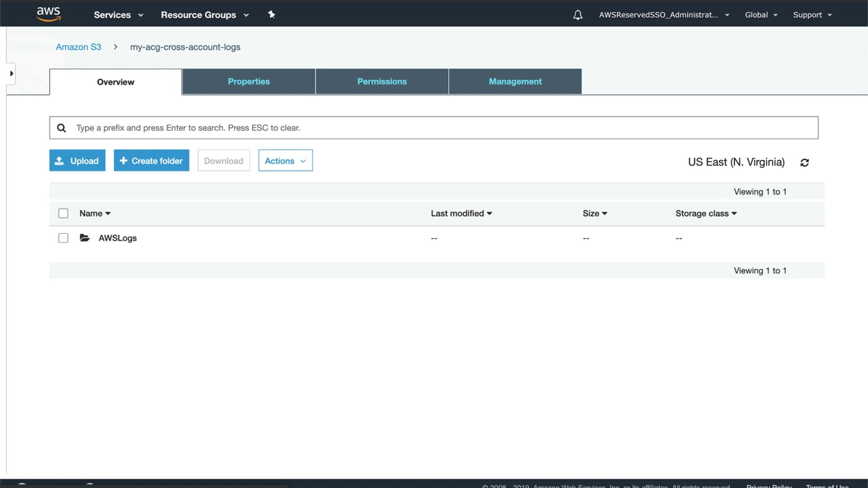Click the Create folder button

(x=151, y=161)
